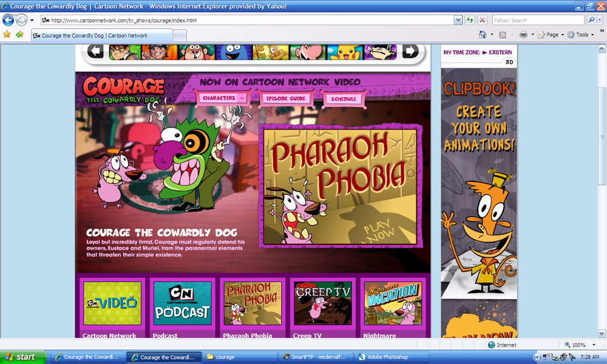This screenshot has height=364, width=607.
Task: Go back with the browser Back arrow
Action: click(8, 20)
